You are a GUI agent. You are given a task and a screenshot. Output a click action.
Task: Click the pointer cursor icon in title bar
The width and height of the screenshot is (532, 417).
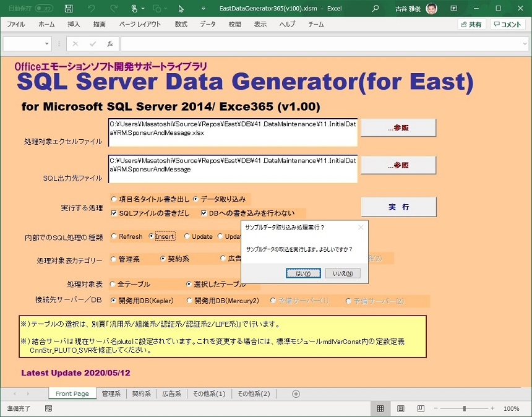(x=181, y=9)
